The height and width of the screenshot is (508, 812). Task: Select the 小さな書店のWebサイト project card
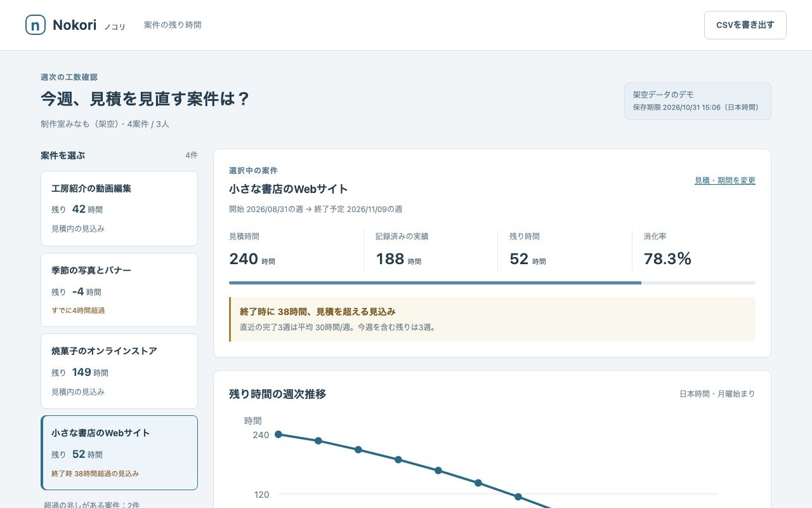pos(119,453)
